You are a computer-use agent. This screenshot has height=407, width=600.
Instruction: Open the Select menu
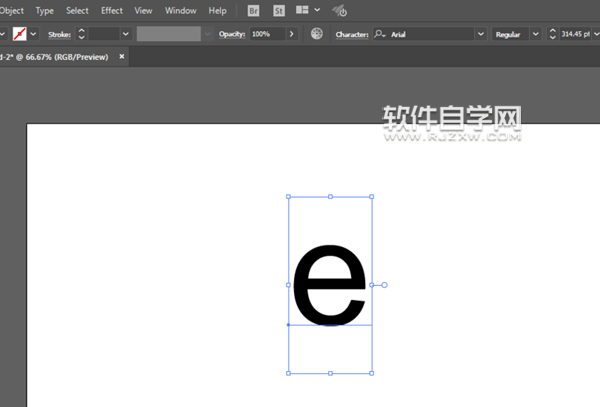tap(77, 11)
